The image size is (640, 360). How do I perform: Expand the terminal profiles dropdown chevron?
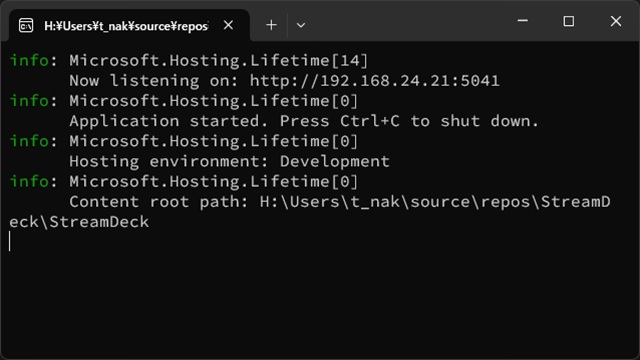301,25
